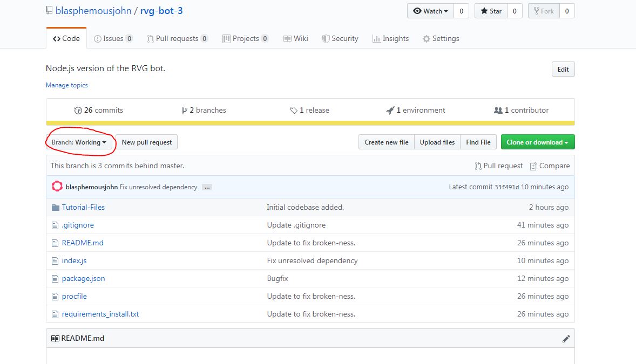
Task: Open the README.md file link
Action: coord(83,243)
